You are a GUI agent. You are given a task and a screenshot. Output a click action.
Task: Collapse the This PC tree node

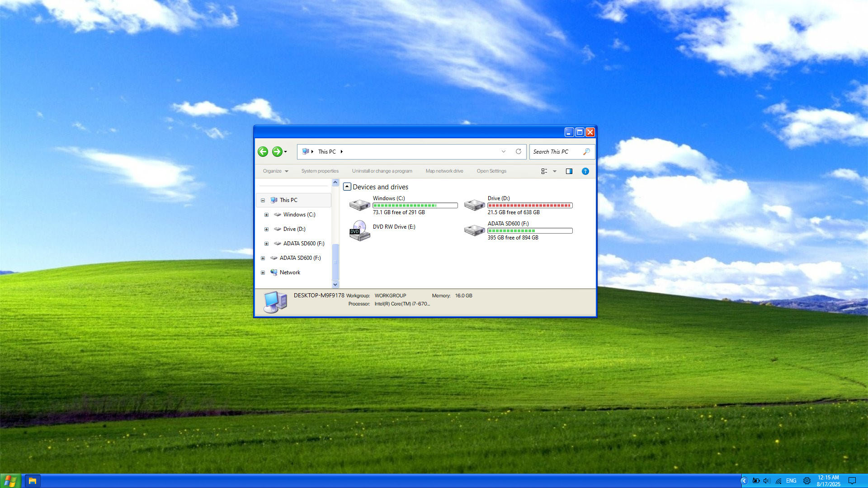click(x=263, y=200)
